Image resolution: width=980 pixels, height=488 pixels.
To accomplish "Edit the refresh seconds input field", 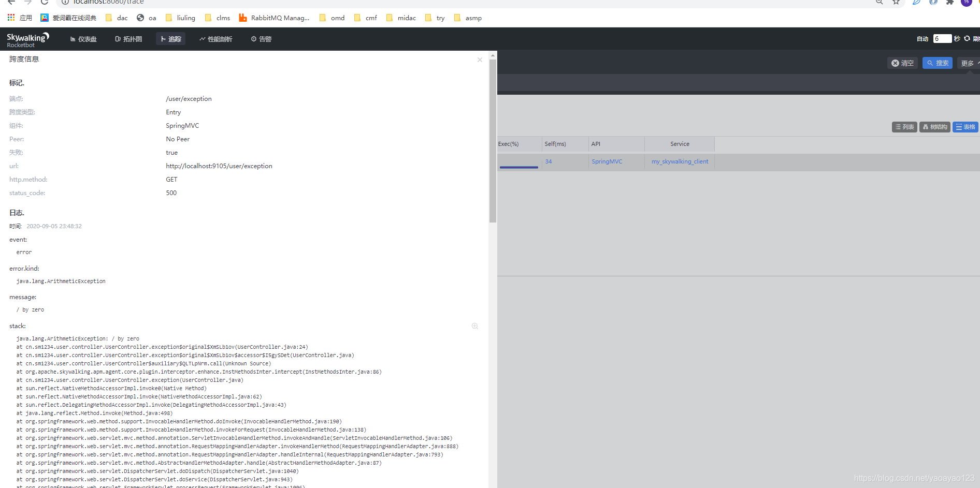I will 942,39.
